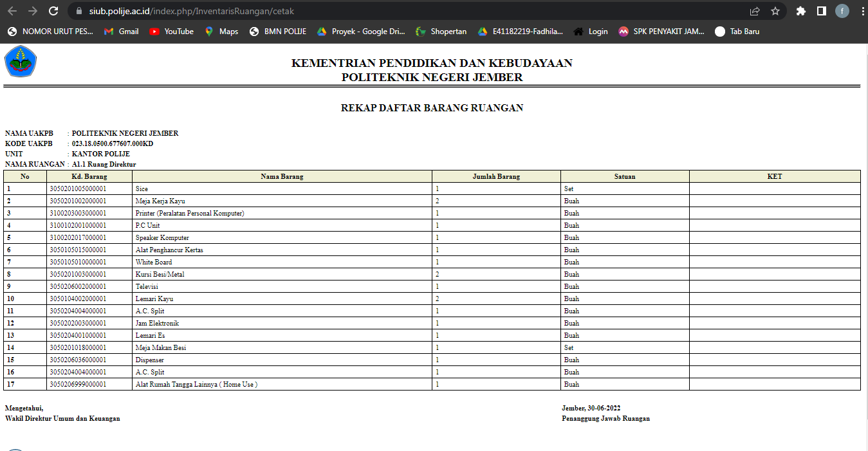Viewport: 868px width, 451px height.
Task: Click Penanggung Jawab Ruangan text
Action: click(x=605, y=418)
